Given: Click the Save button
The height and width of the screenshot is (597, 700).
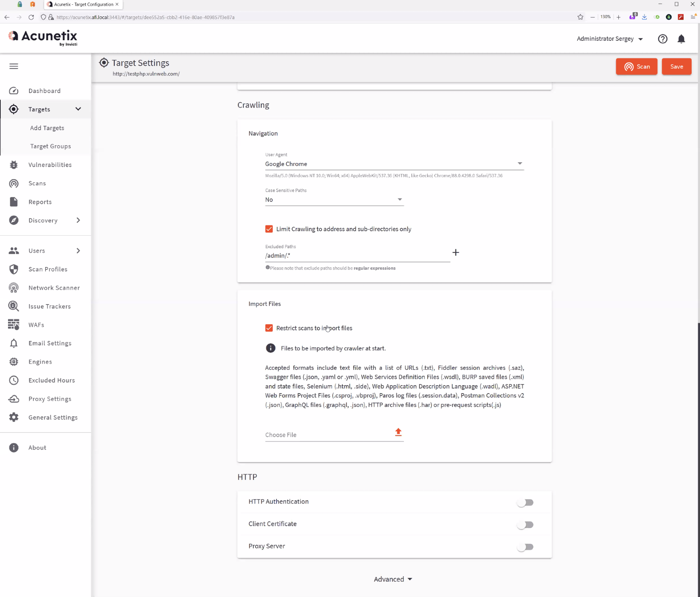Looking at the screenshot, I should click(x=676, y=66).
